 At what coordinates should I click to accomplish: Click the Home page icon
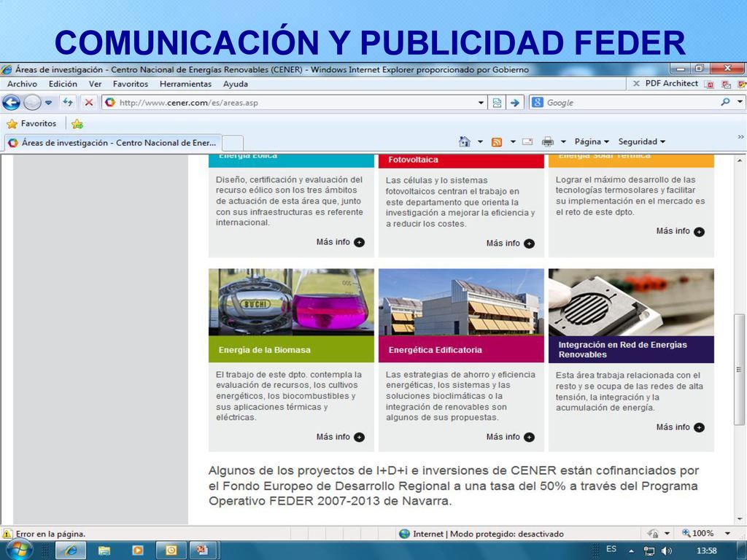click(x=465, y=141)
